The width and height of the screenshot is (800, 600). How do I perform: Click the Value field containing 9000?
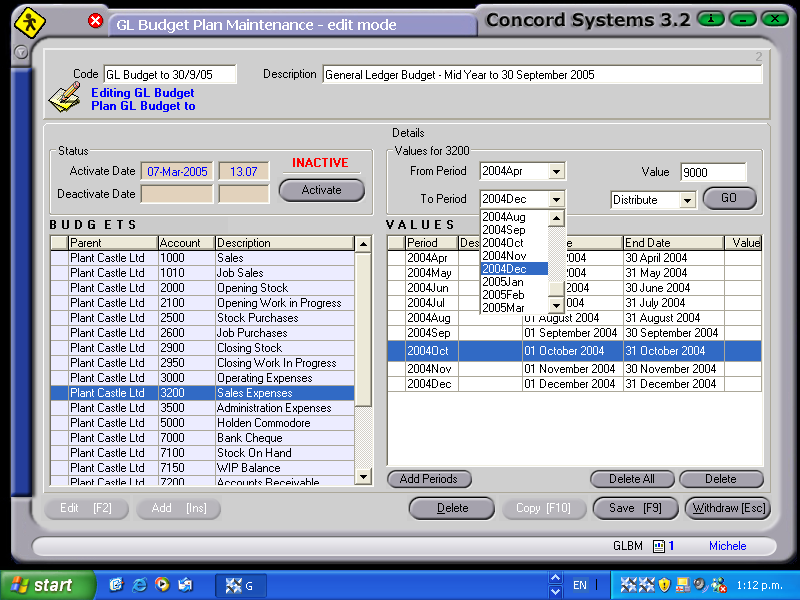[714, 170]
